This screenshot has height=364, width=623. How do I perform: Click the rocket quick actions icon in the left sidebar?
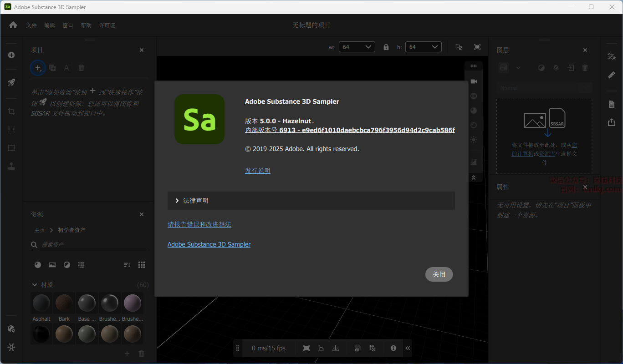coord(11,82)
